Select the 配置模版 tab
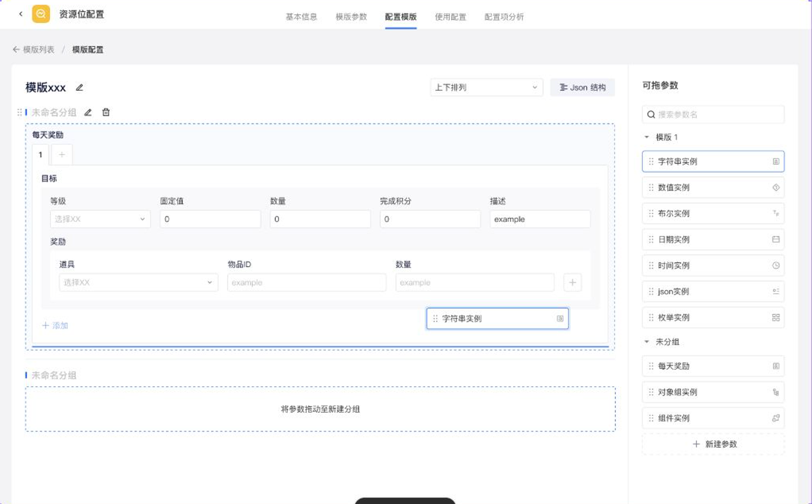The image size is (812, 504). coord(401,17)
